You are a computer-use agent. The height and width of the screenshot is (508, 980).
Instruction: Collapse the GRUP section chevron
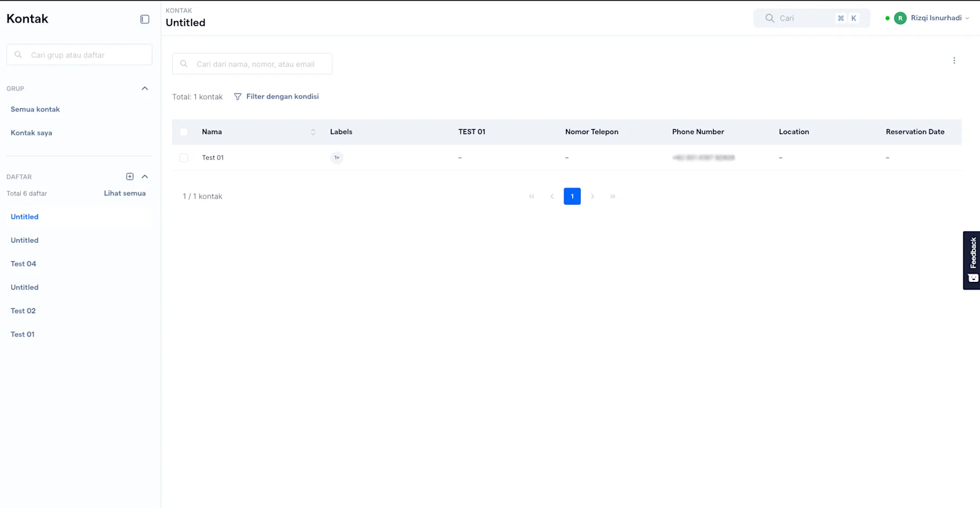click(x=145, y=88)
